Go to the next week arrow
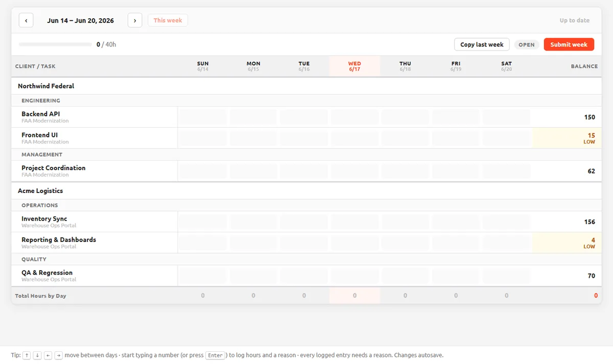Image resolution: width=613 pixels, height=364 pixels. point(135,20)
